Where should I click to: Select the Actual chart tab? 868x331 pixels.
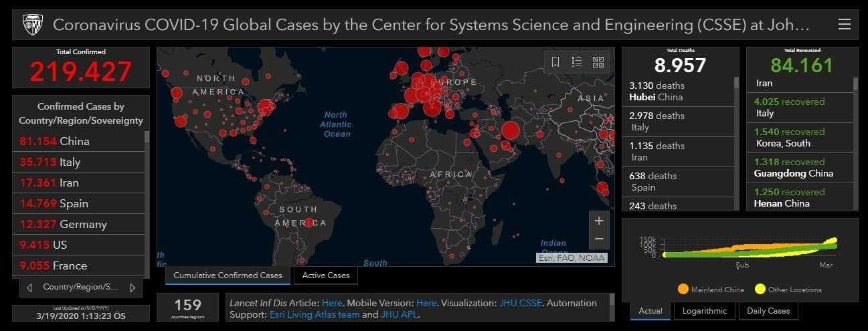point(650,310)
